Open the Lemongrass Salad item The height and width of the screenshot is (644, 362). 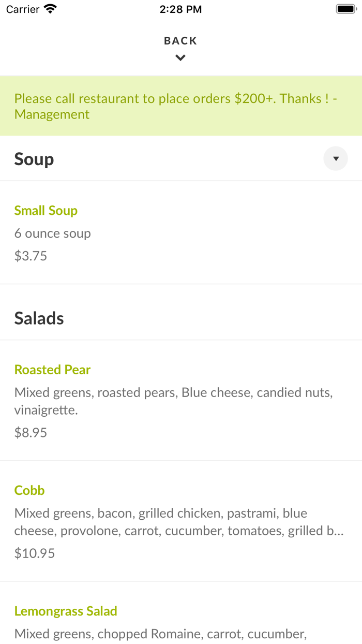click(66, 611)
